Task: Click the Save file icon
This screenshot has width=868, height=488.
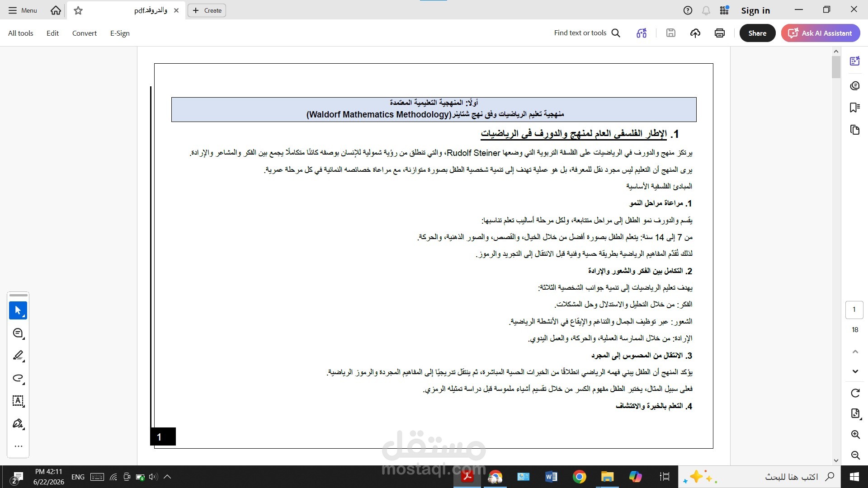Action: click(x=671, y=33)
